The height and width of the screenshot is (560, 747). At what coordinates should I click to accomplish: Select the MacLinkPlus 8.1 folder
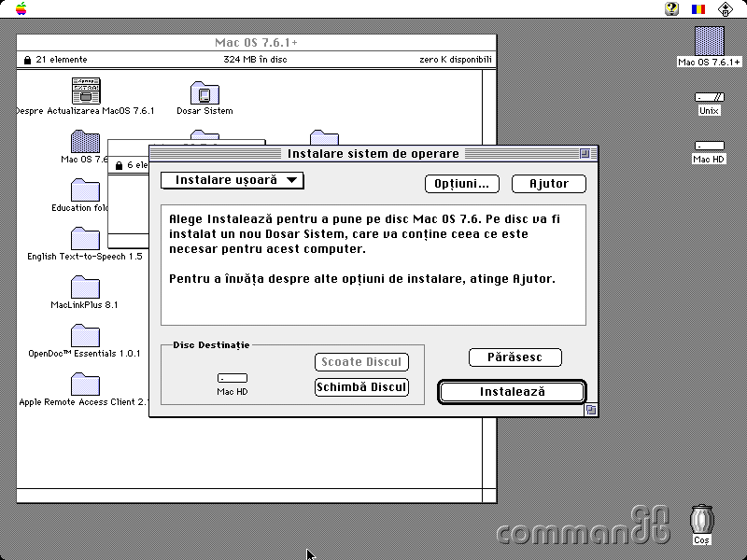[85, 287]
